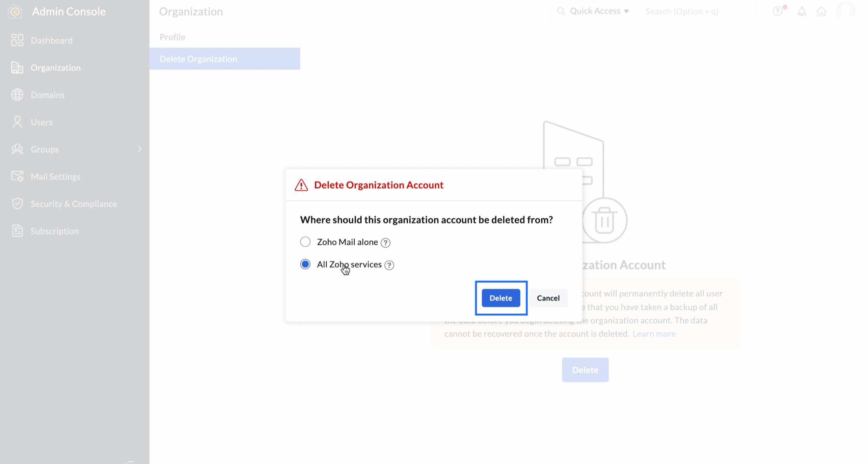
Task: Click the Users person icon
Action: pyautogui.click(x=17, y=122)
